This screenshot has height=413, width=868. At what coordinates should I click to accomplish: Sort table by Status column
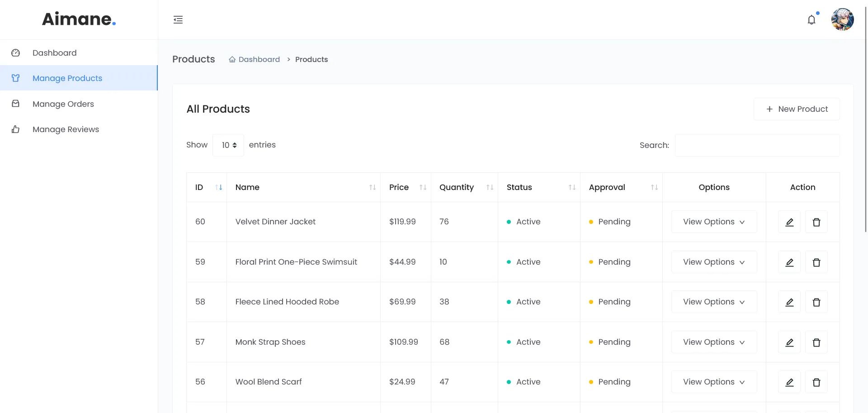pos(539,187)
